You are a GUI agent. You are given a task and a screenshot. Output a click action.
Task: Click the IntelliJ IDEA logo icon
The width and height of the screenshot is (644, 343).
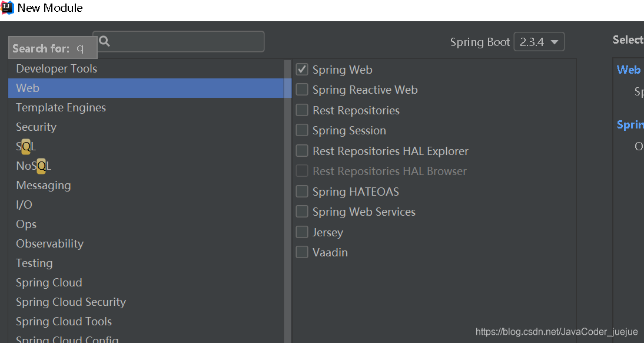[x=7, y=8]
